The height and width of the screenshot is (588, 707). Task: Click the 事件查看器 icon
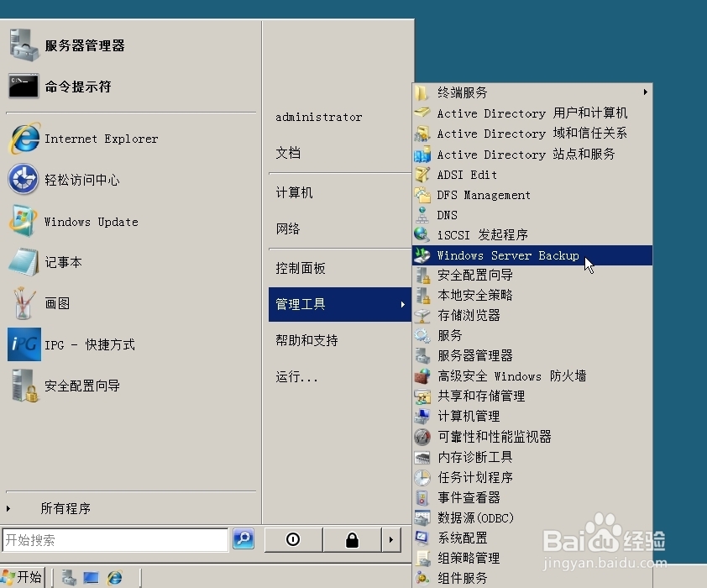tap(422, 497)
